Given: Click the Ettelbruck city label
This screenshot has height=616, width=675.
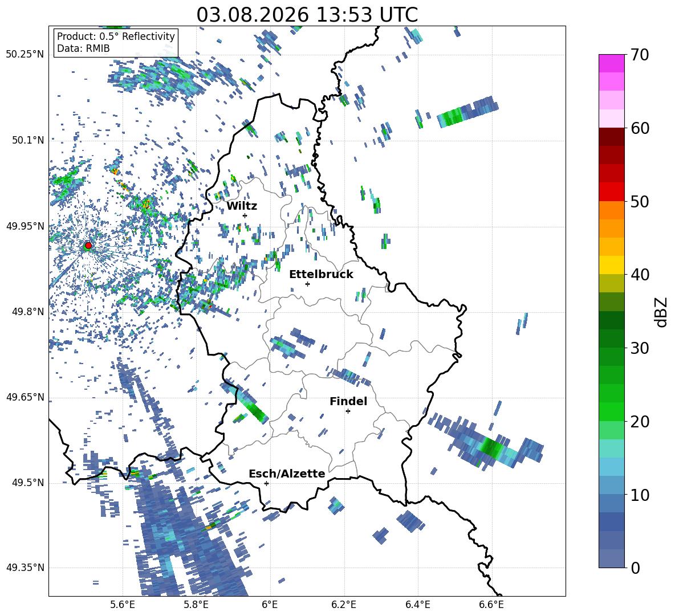Looking at the screenshot, I should 321,275.
